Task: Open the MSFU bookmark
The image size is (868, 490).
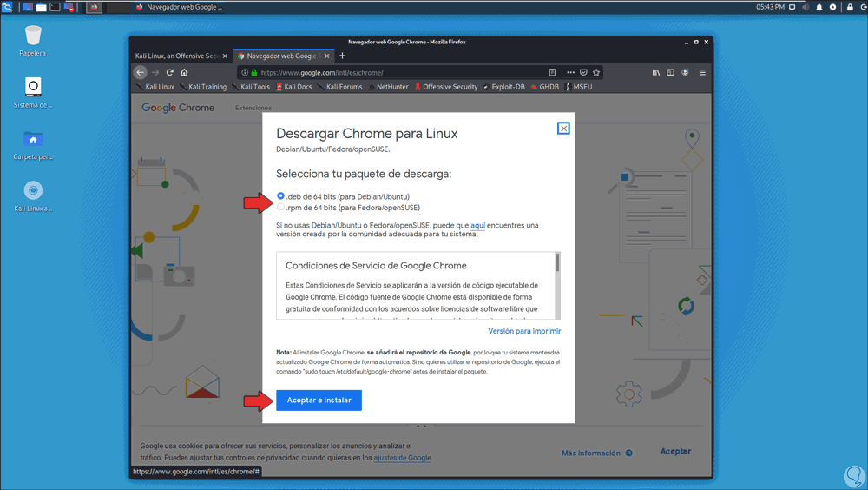Action: [x=578, y=87]
